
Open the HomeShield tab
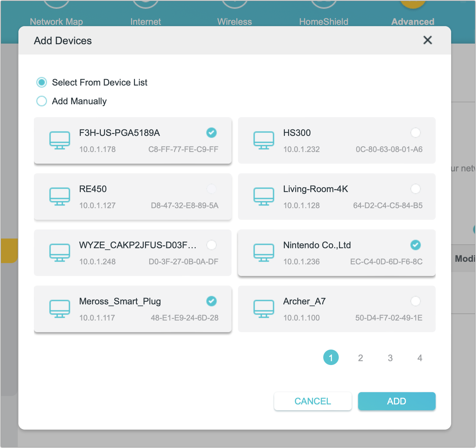point(324,22)
